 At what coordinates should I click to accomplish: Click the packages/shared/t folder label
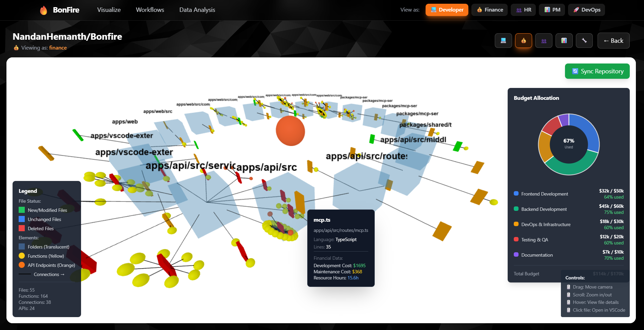point(426,125)
